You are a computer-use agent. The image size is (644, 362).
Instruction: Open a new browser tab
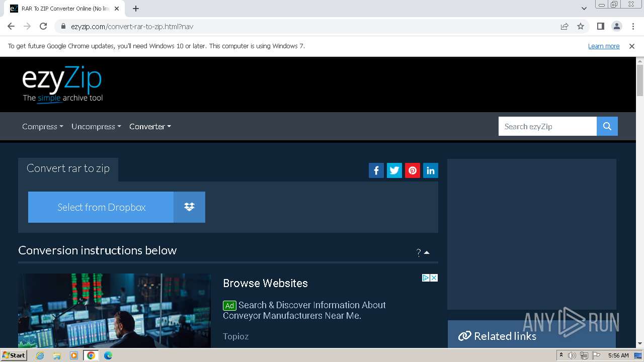(136, 9)
